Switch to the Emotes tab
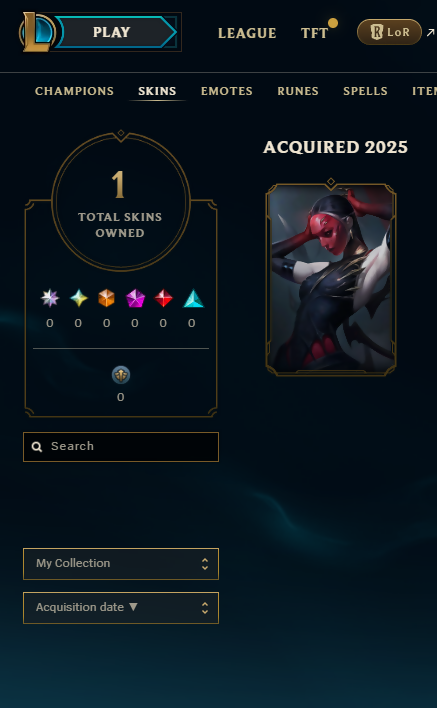Image resolution: width=437 pixels, height=708 pixels. point(227,91)
